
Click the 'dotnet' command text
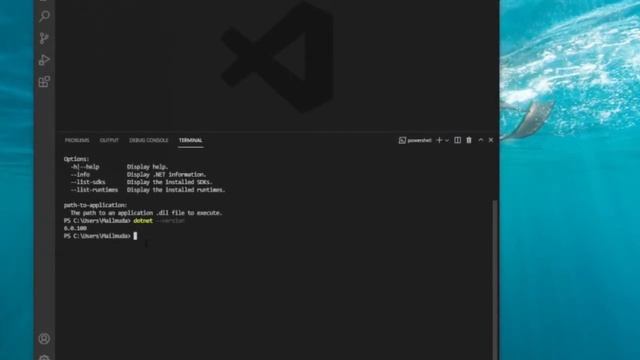pyautogui.click(x=143, y=220)
